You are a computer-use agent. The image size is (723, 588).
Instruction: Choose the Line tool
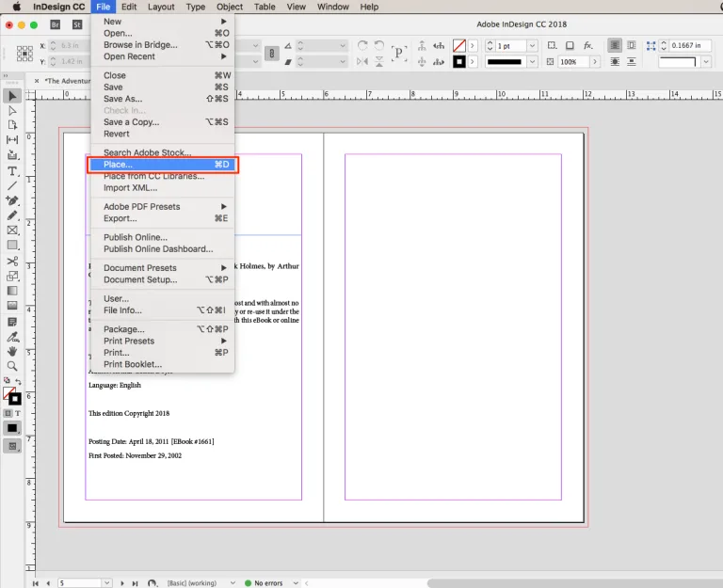tap(12, 185)
